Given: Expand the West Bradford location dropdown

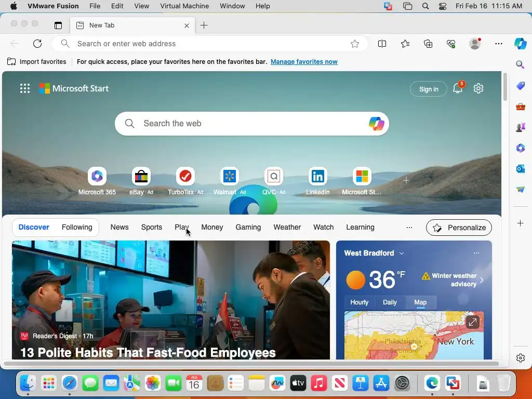Looking at the screenshot, I should pyautogui.click(x=402, y=254).
